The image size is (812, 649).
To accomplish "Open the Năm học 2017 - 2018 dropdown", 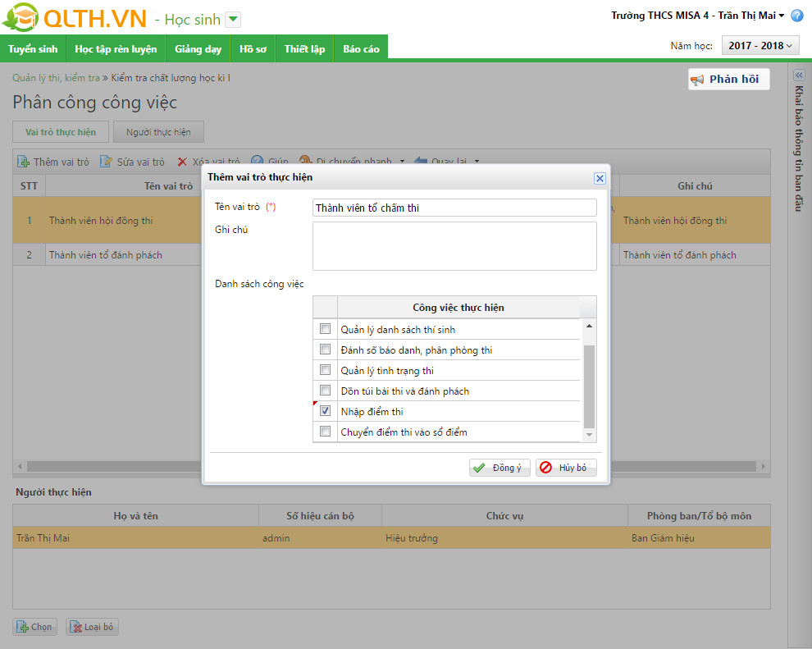I will coord(760,46).
